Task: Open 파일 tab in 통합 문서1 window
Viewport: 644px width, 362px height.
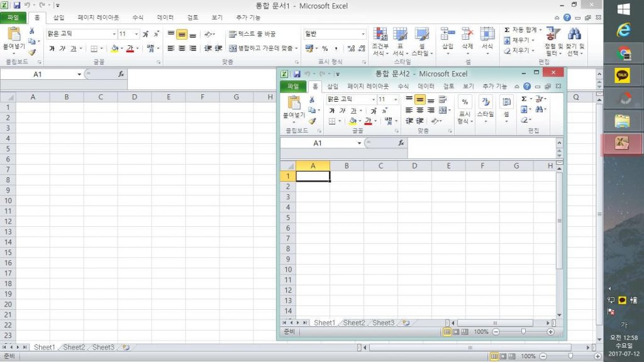Action: click(x=13, y=18)
